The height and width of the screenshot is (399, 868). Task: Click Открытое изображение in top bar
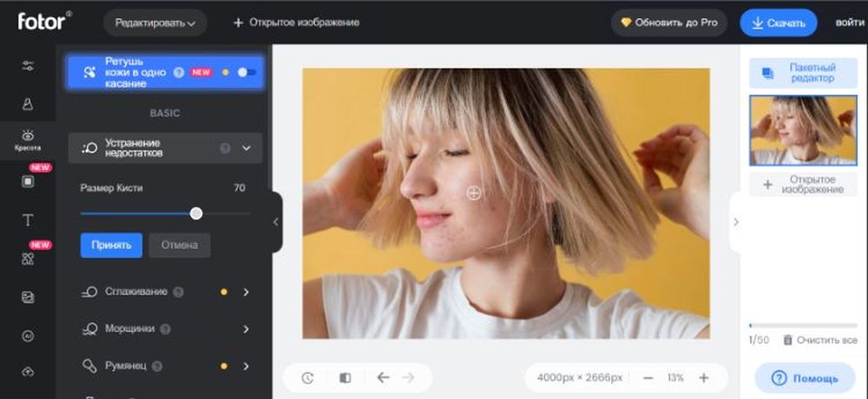[x=296, y=23]
